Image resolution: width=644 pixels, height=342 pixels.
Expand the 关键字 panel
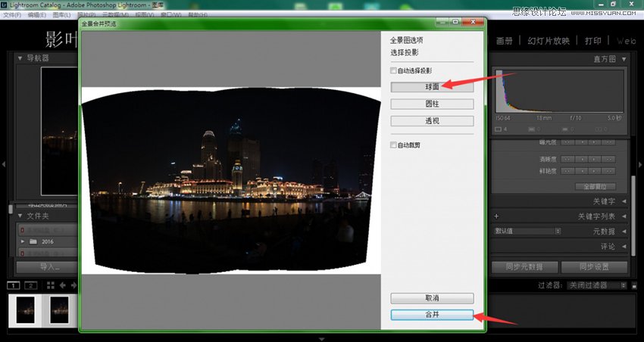(x=624, y=201)
